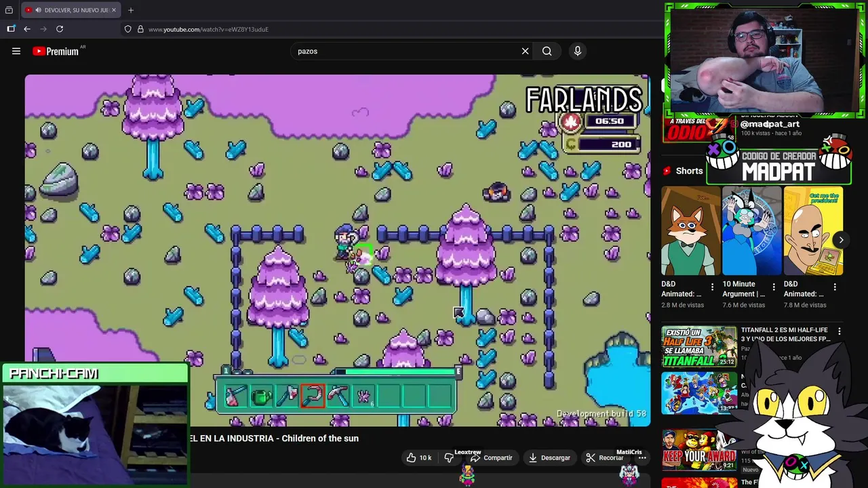Open options for first D&D Animated short
This screenshot has width=868, height=488.
pyautogui.click(x=712, y=287)
